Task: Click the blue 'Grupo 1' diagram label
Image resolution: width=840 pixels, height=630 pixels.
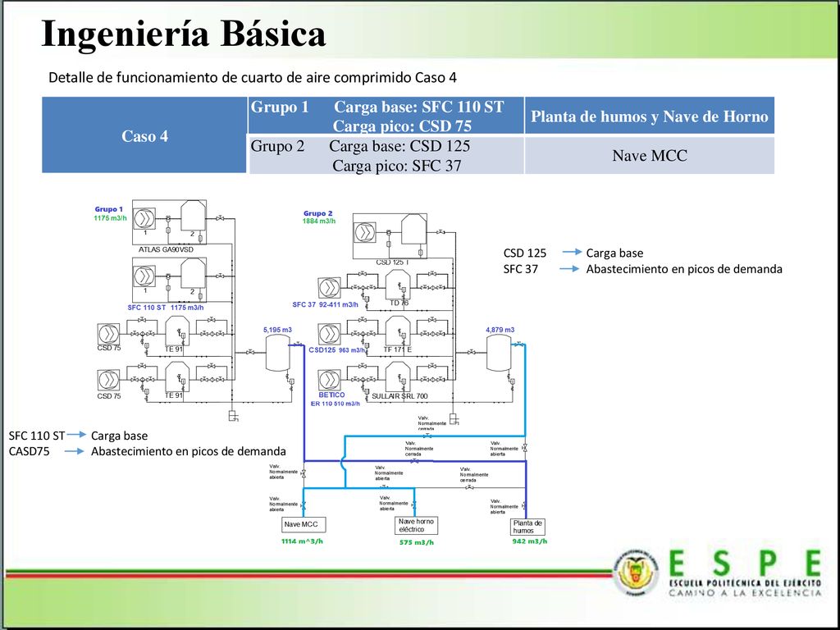Action: point(109,209)
